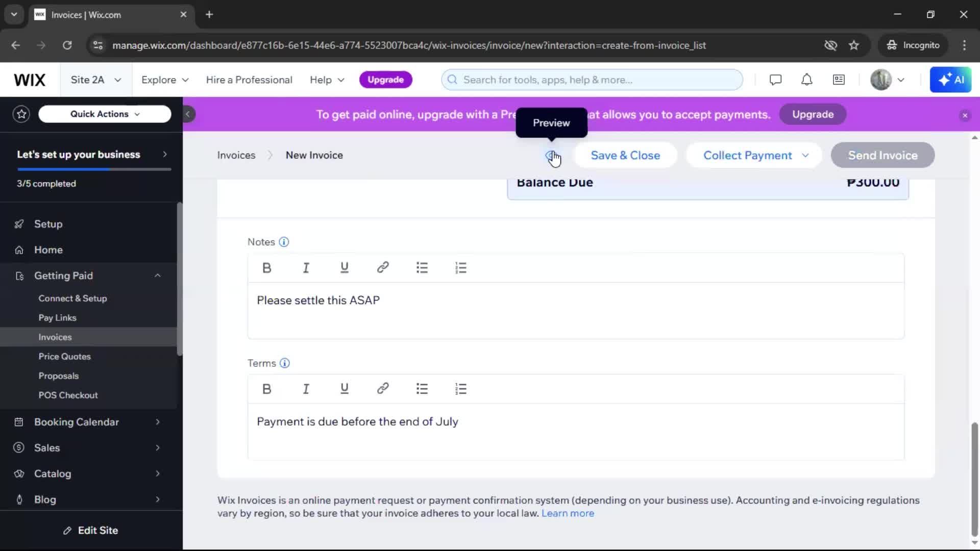Open the Learn more link
Screen dimensions: 980x551
pos(568,513)
